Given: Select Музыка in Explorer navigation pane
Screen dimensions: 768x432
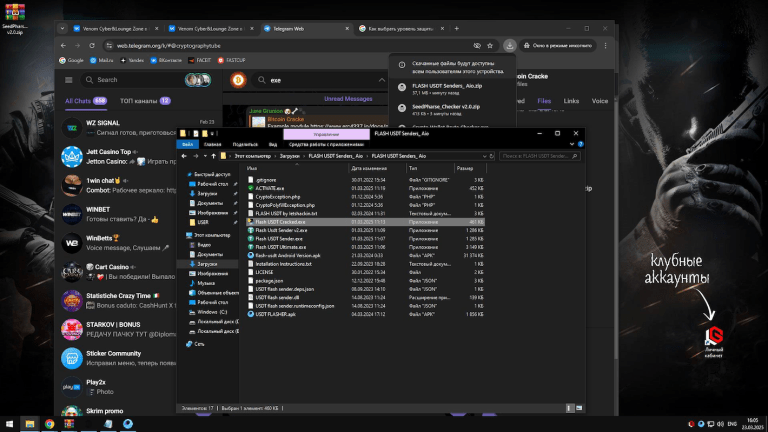Looking at the screenshot, I should point(206,283).
